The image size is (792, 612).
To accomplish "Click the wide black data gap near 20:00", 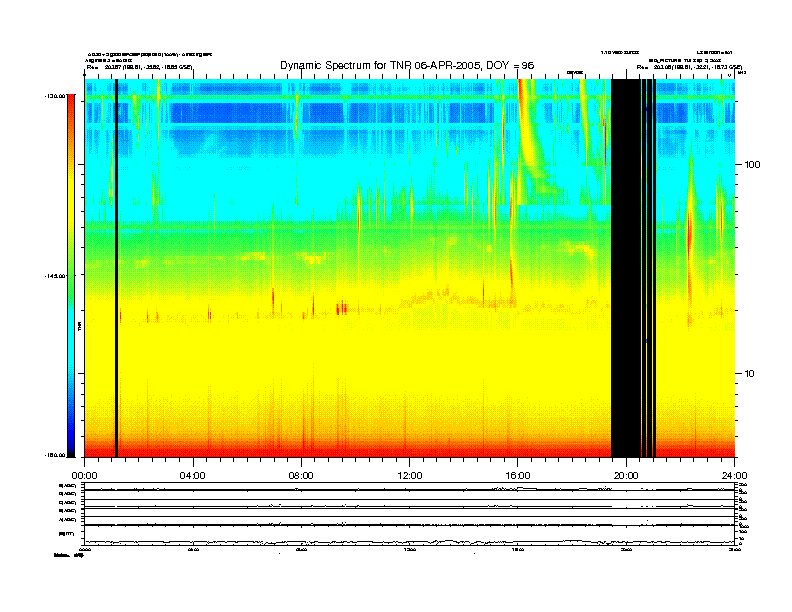I will 625,270.
